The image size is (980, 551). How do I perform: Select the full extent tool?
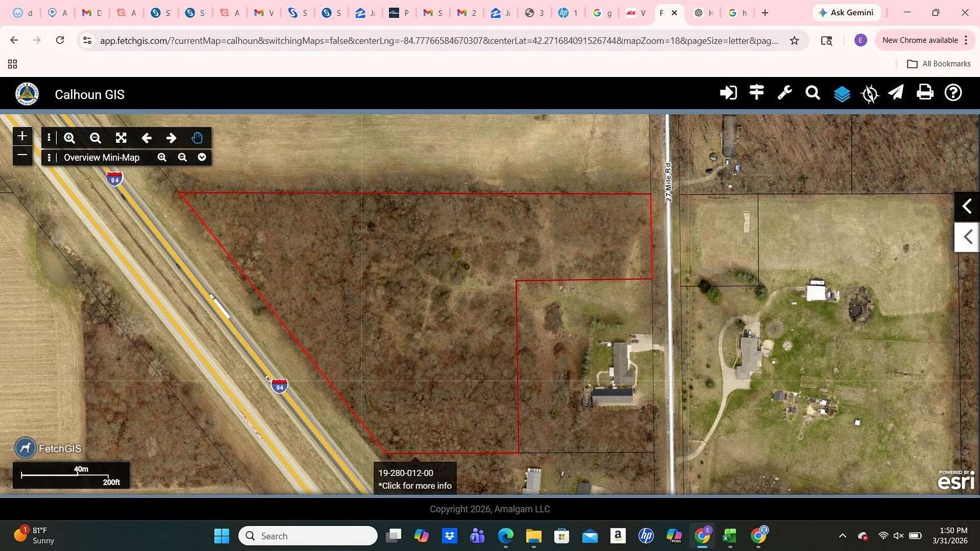[x=121, y=138]
